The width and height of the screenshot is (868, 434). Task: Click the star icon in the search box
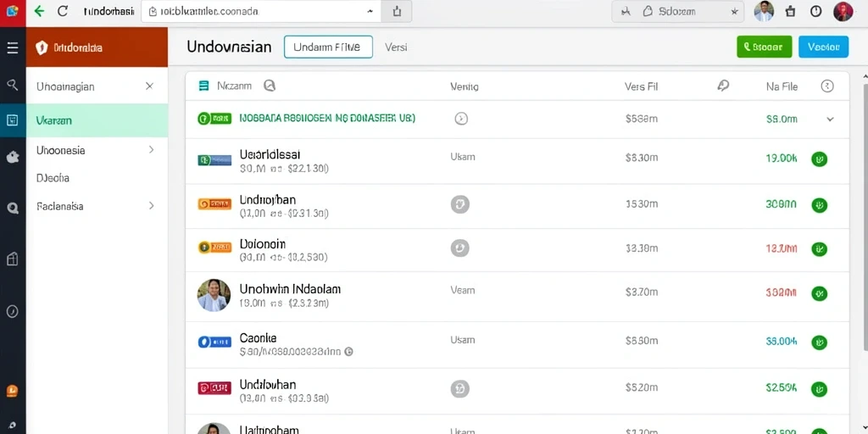click(x=734, y=12)
